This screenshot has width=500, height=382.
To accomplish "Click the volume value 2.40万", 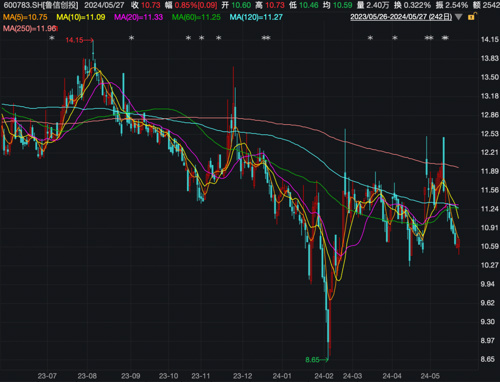I will pyautogui.click(x=378, y=5).
